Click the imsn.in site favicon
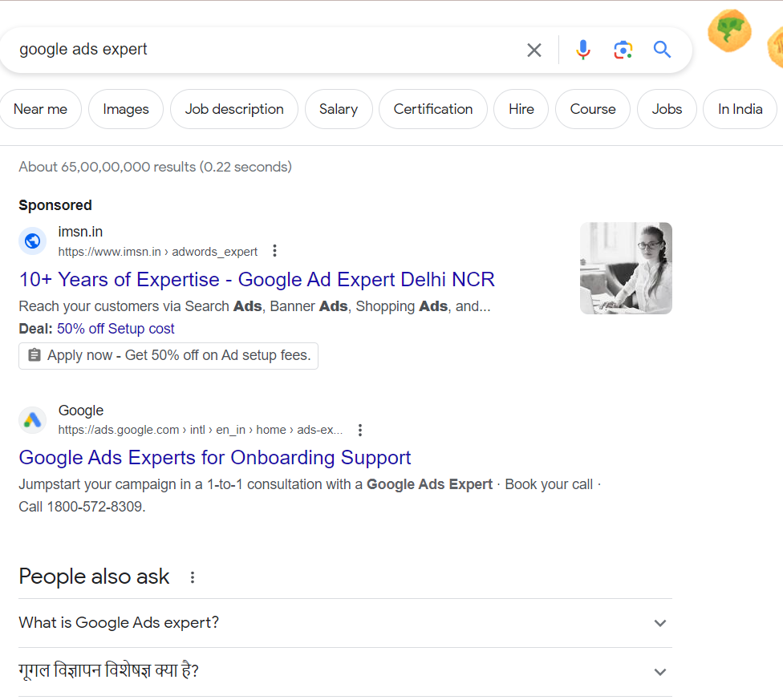The width and height of the screenshot is (783, 700). point(32,241)
